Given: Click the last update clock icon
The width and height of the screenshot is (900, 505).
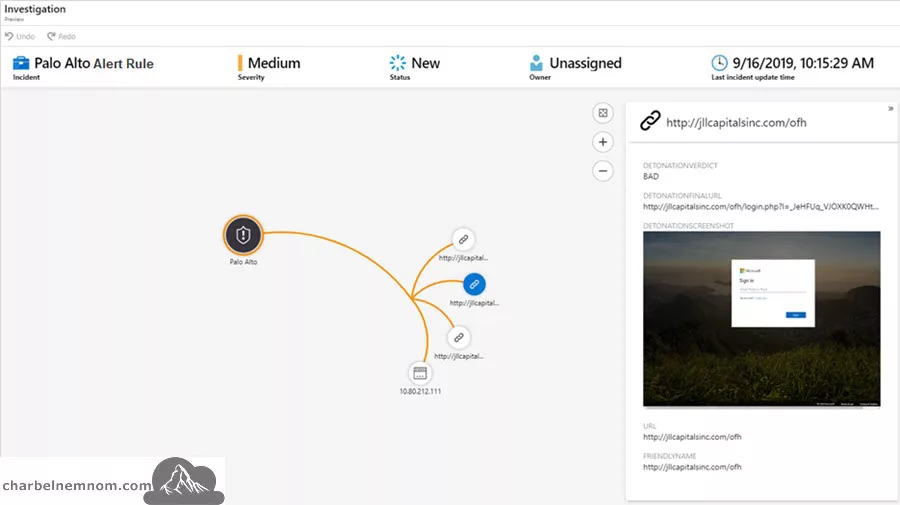Looking at the screenshot, I should 719,63.
